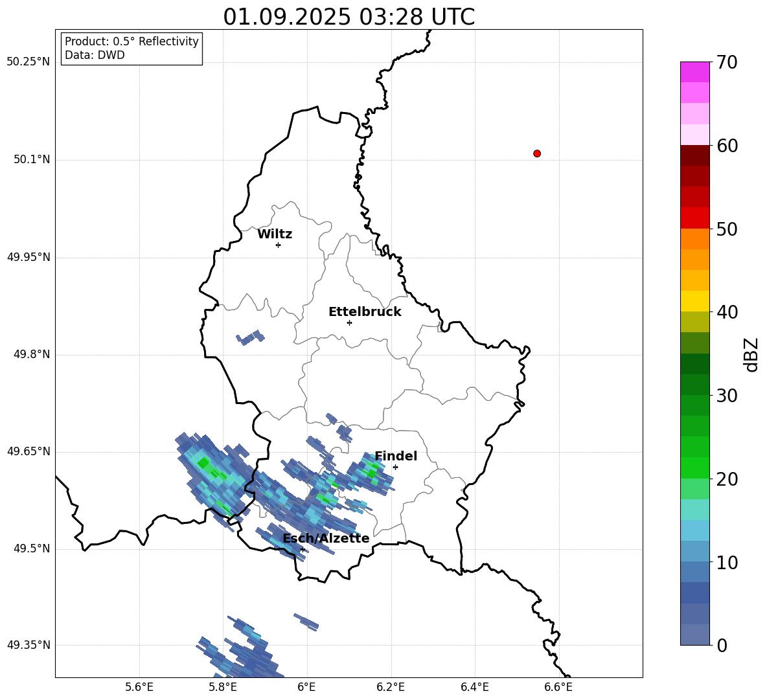Click the 'Product: 0.5° Reflectivity' text

(x=132, y=41)
